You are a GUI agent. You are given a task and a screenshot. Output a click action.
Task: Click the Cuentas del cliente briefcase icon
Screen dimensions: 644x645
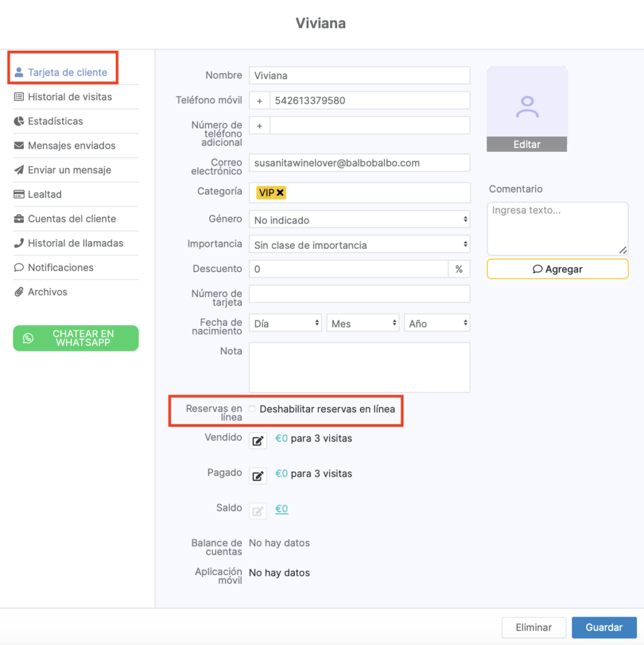[19, 219]
